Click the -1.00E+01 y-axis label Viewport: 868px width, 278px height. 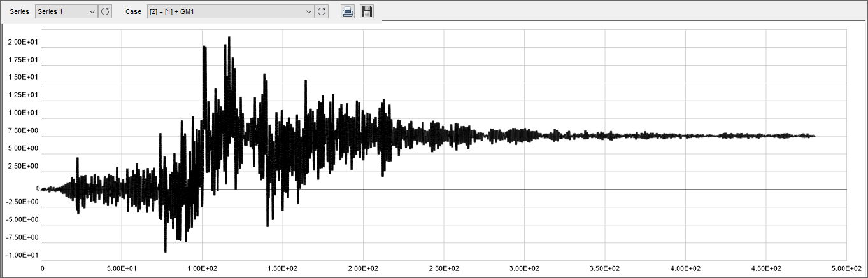coord(22,255)
